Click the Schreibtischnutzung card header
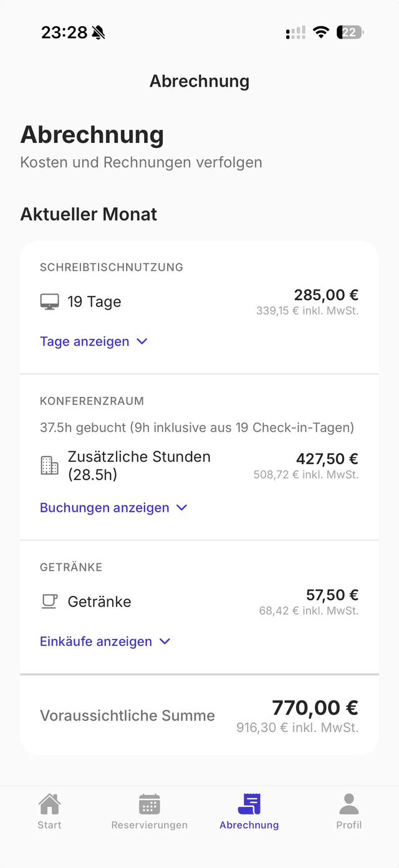Screen dimensions: 399x868 112,267
